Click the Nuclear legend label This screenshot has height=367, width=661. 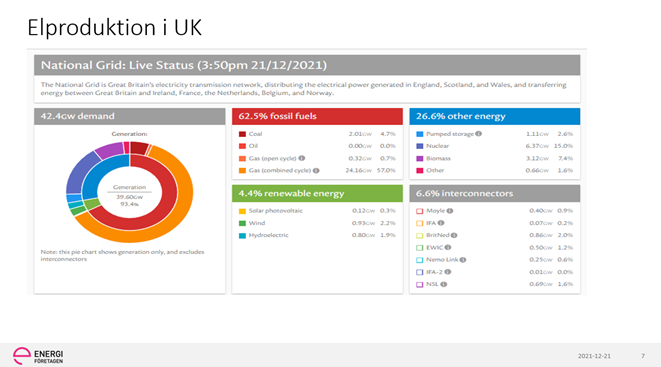[438, 146]
